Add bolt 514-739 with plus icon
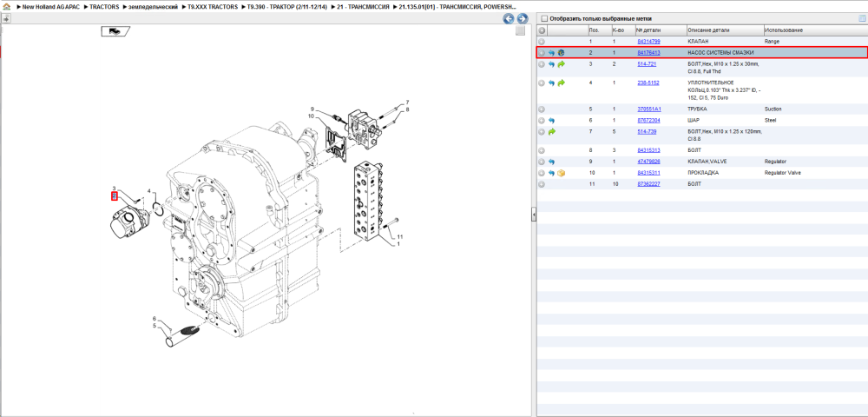The height and width of the screenshot is (417, 868). [542, 132]
